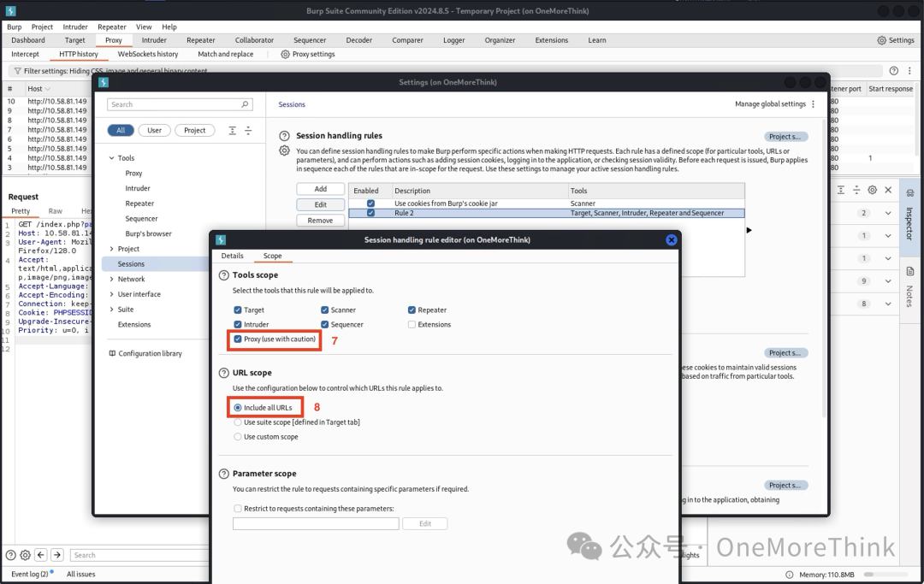This screenshot has width=924, height=584.
Task: Expand all settings tree icon
Action: [232, 130]
